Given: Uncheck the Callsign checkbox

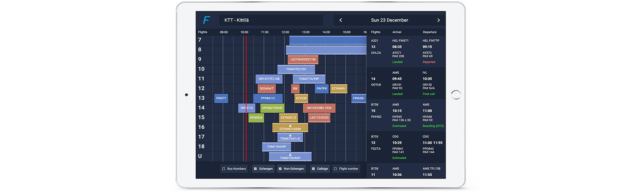Looking at the screenshot, I should coord(313,169).
